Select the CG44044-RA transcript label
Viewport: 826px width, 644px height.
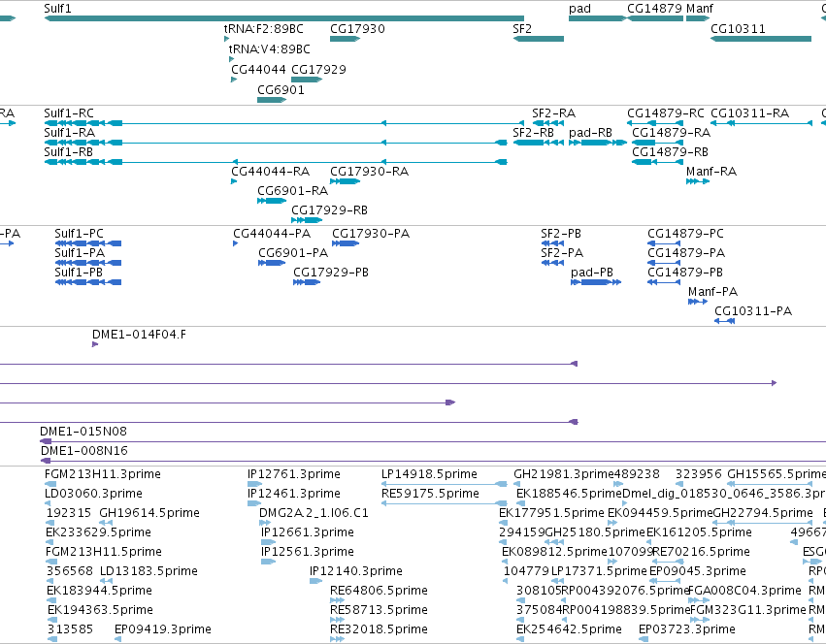click(271, 172)
